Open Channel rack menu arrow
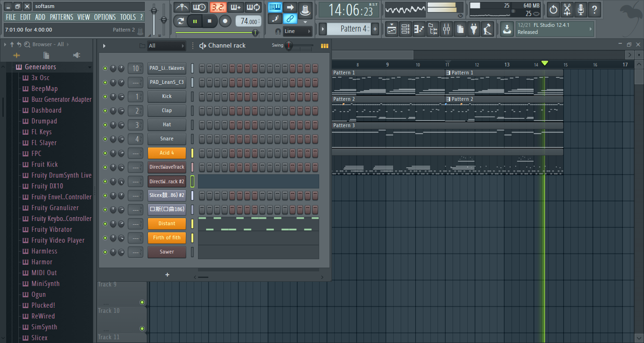This screenshot has height=343, width=644. 104,46
